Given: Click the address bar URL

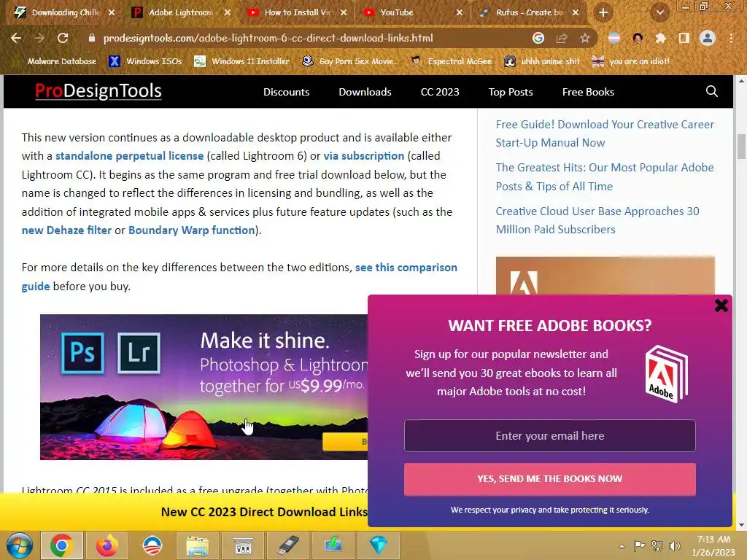Looking at the screenshot, I should (x=268, y=38).
